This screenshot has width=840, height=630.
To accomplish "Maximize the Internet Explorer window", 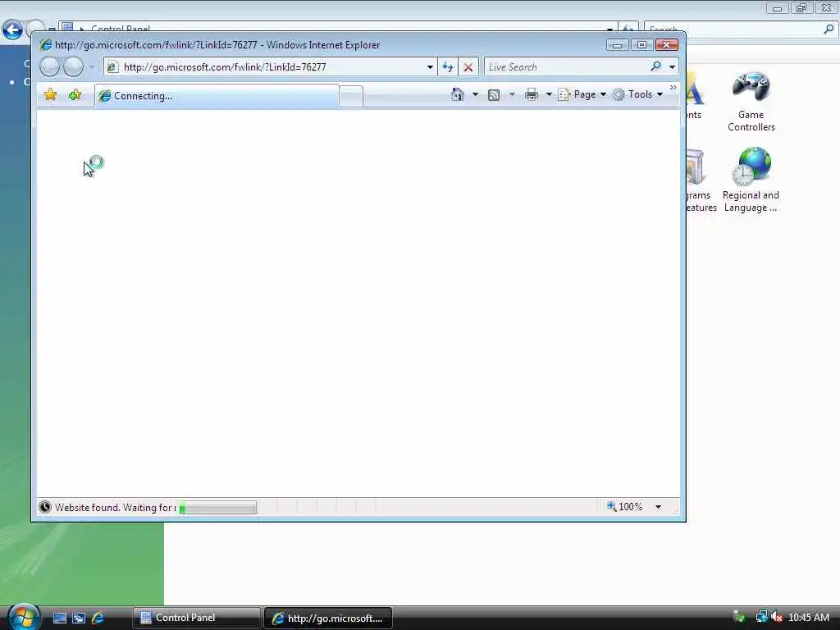I will pos(641,45).
